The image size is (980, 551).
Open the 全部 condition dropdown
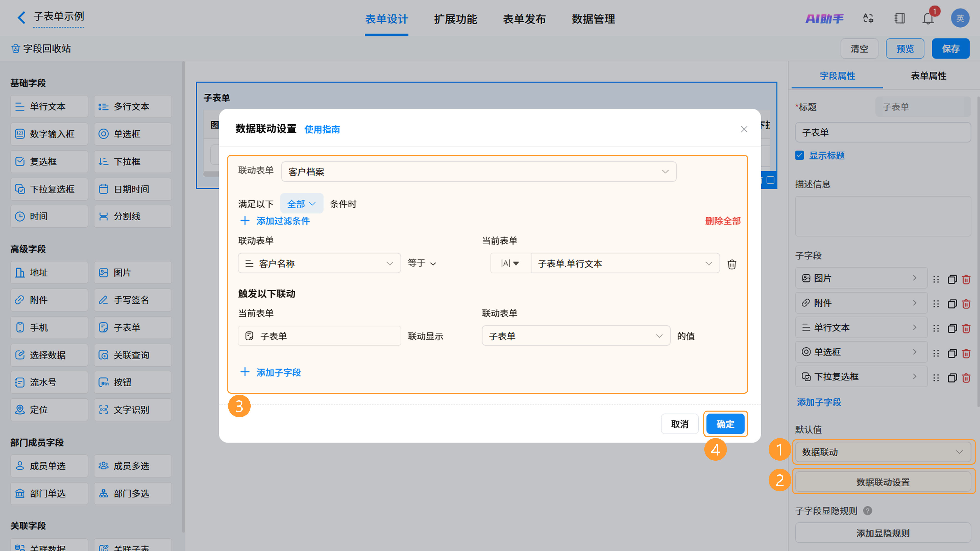301,204
